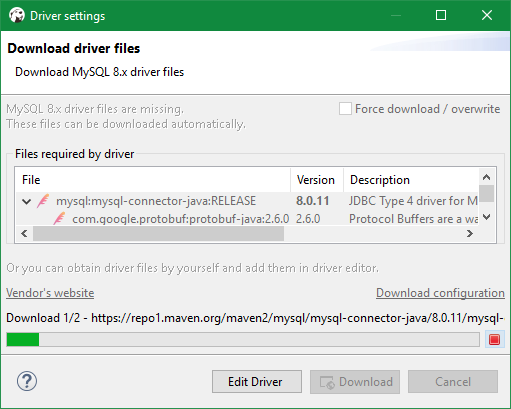Open help via question mark icon
511x409 pixels.
[27, 381]
